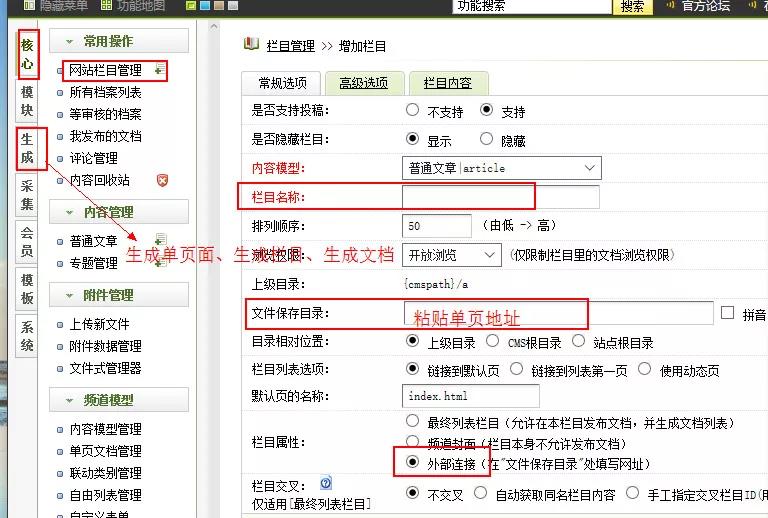Viewport: 768px width, 518px height.
Task: Open 网站栏目管理 in sidebar
Action: tap(105, 70)
